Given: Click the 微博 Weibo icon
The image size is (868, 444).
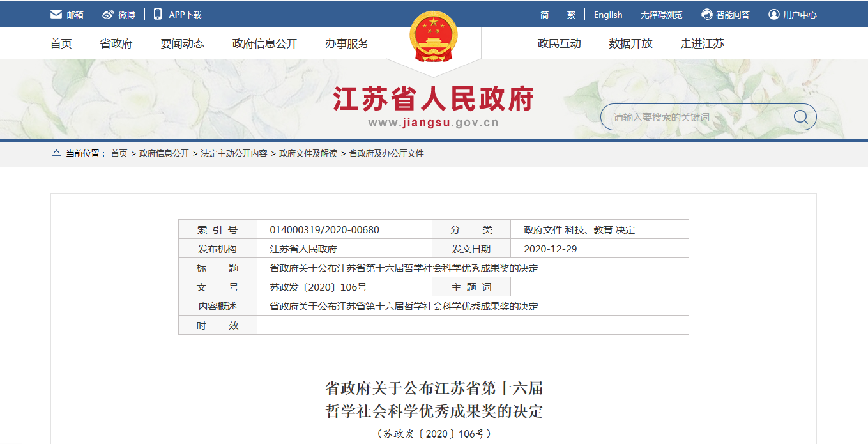Looking at the screenshot, I should click(108, 14).
